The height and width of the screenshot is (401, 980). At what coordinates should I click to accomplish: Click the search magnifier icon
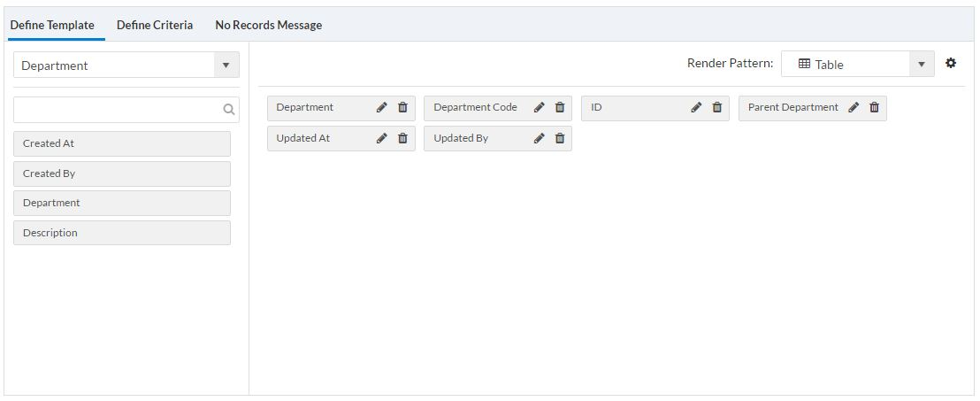pos(228,110)
